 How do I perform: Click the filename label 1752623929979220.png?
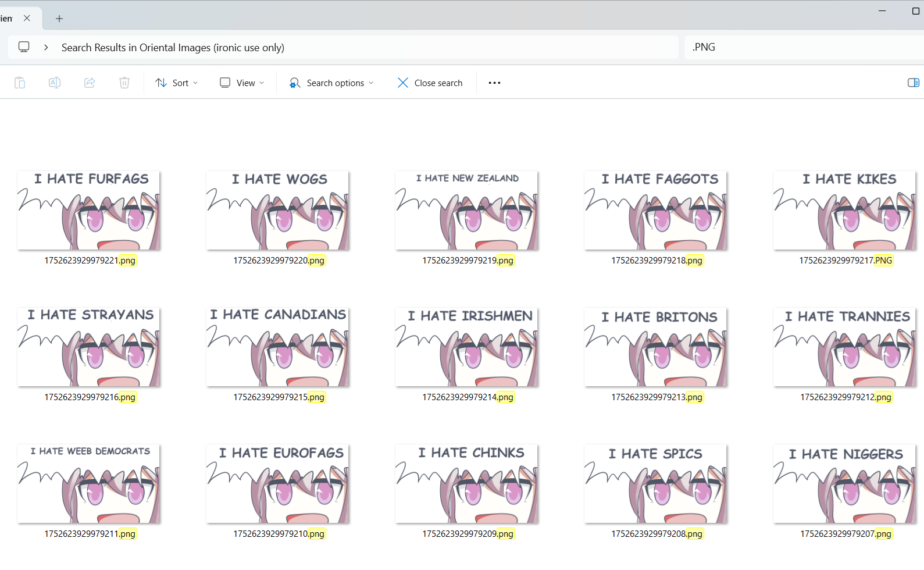[x=279, y=261]
